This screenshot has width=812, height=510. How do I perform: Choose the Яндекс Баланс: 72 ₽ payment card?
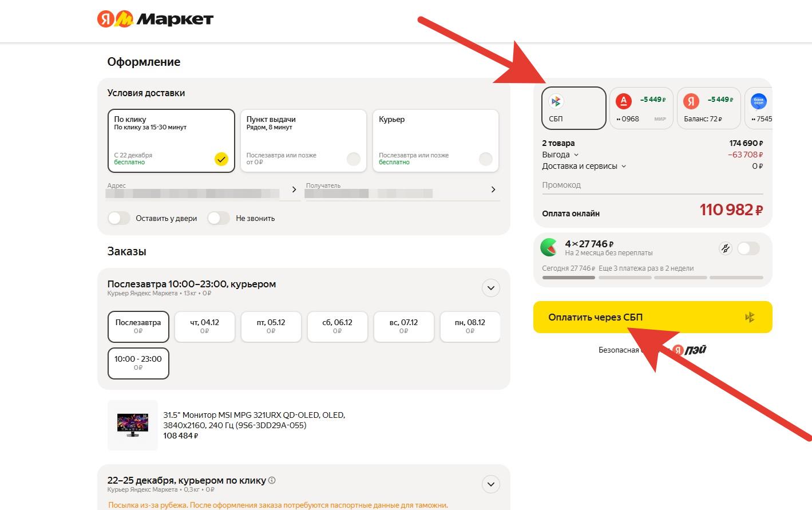click(708, 108)
